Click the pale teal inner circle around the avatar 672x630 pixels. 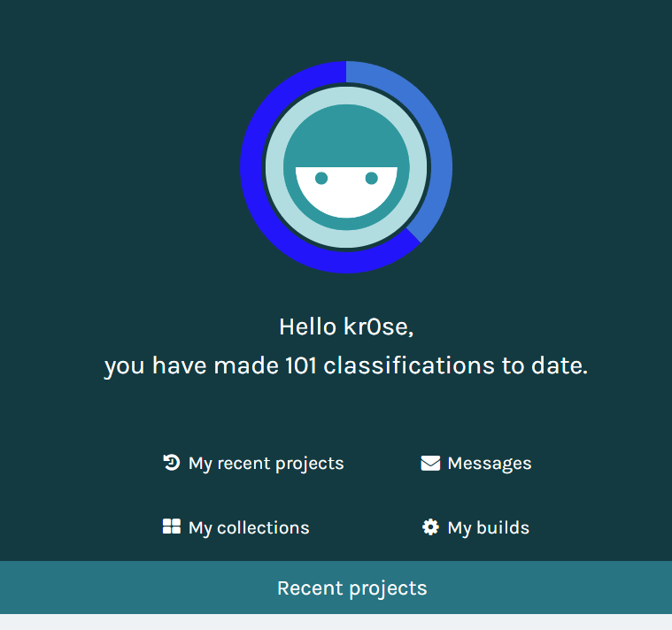(274, 167)
